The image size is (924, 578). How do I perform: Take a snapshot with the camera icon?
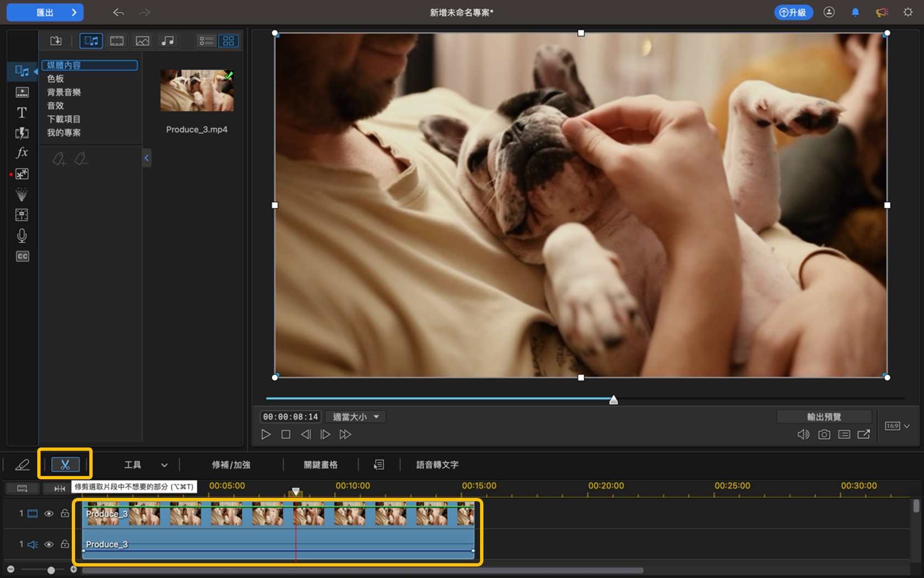coord(824,434)
